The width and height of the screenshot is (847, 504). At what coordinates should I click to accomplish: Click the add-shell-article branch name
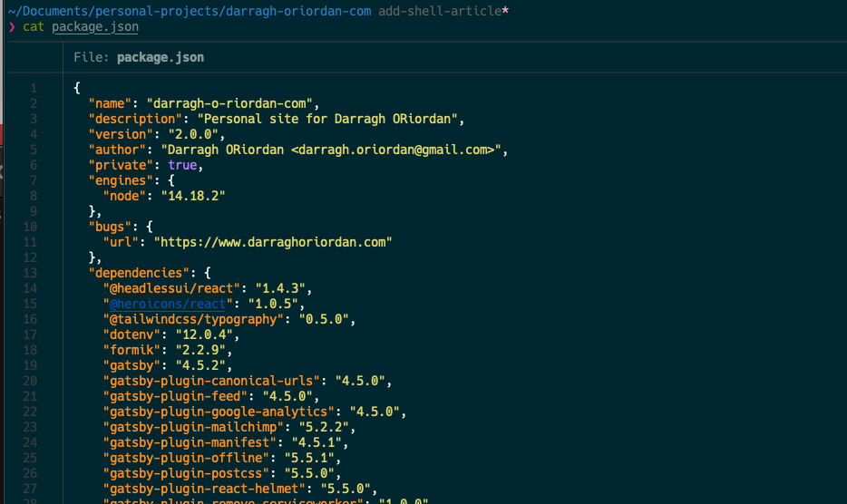coord(440,11)
